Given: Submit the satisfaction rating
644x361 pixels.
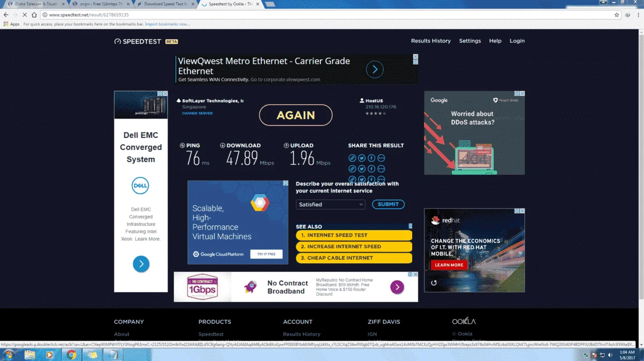Looking at the screenshot, I should 388,204.
